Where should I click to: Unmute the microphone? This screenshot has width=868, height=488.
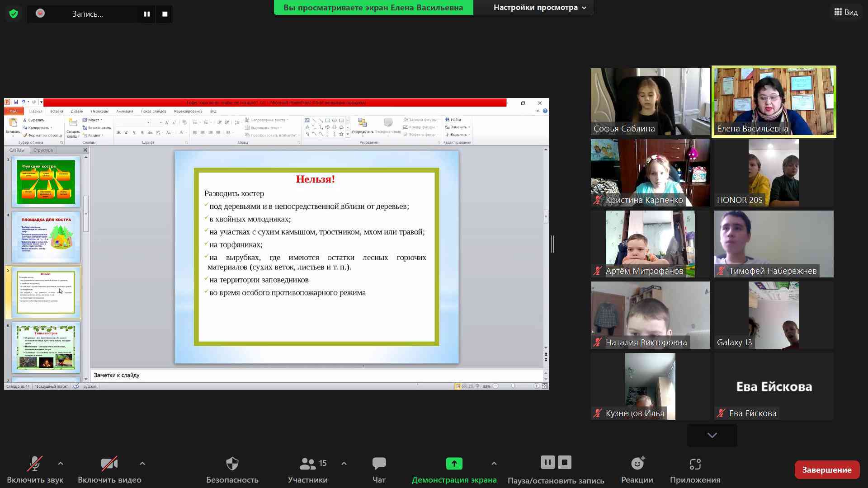35,464
